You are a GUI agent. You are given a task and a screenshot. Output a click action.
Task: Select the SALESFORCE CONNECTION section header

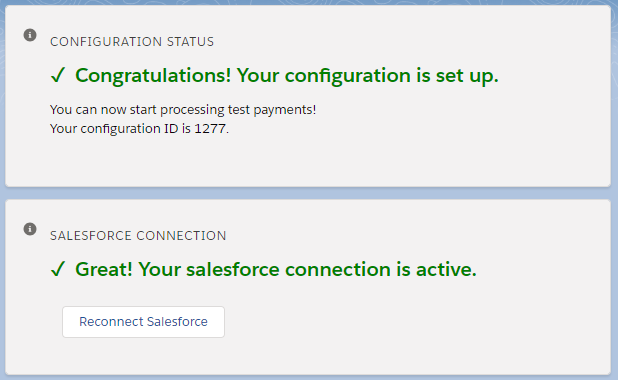[138, 236]
